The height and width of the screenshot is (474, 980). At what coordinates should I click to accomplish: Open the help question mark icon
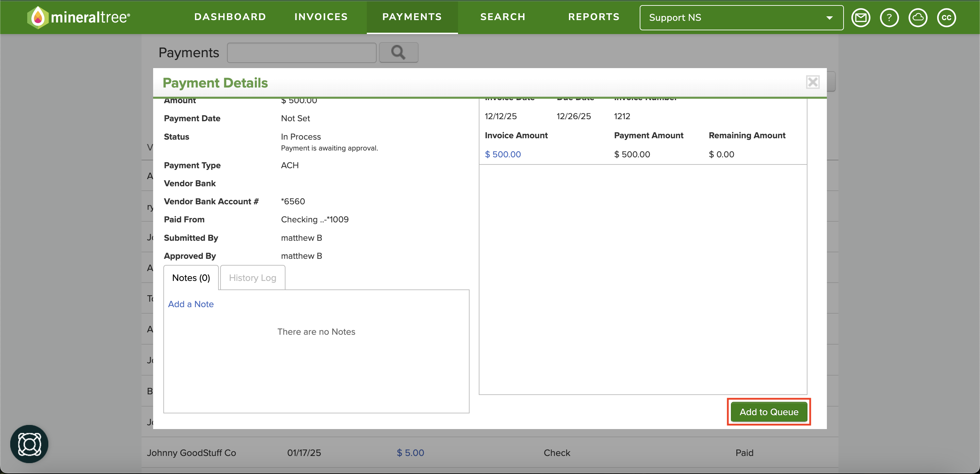(x=889, y=17)
